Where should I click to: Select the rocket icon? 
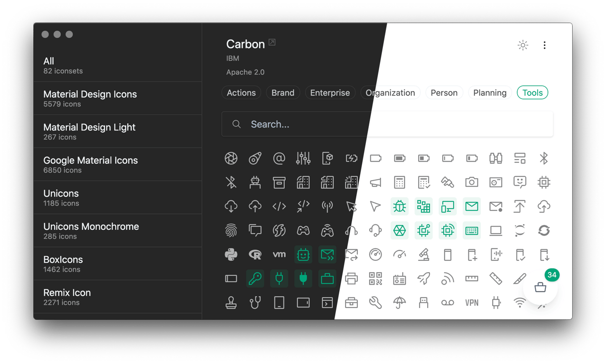[x=424, y=278]
